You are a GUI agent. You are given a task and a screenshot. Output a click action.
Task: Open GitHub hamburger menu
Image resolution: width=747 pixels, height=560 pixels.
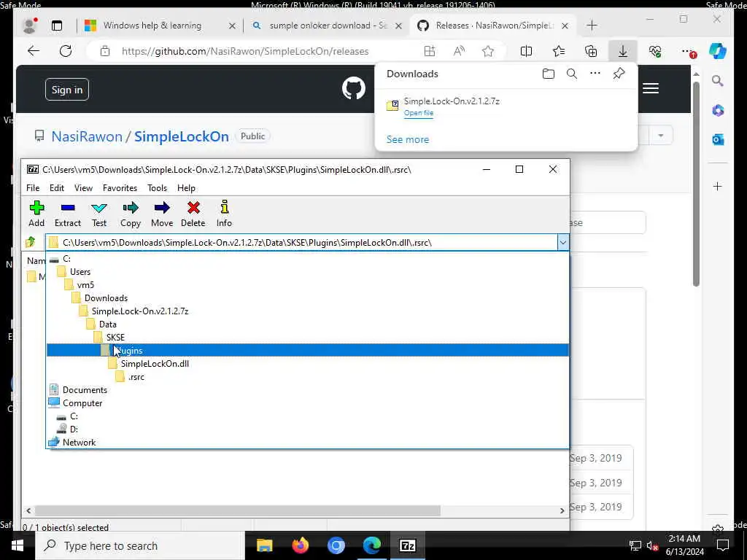(x=650, y=88)
